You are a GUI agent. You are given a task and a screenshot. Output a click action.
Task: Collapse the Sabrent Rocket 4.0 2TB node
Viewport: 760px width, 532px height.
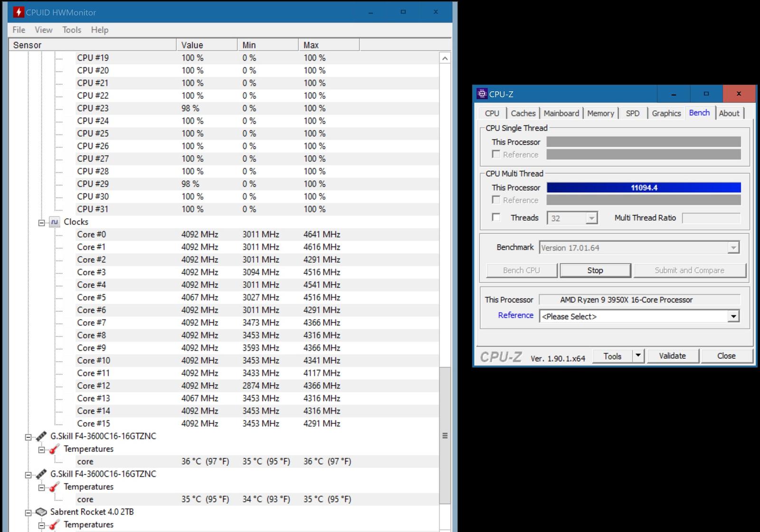tap(28, 513)
